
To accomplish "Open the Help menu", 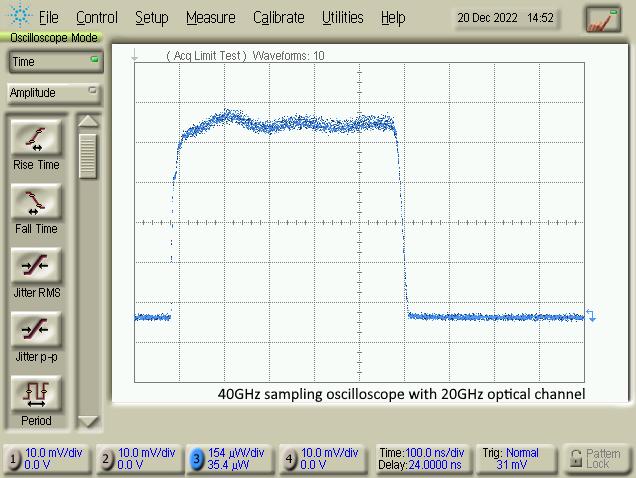I will [x=393, y=17].
